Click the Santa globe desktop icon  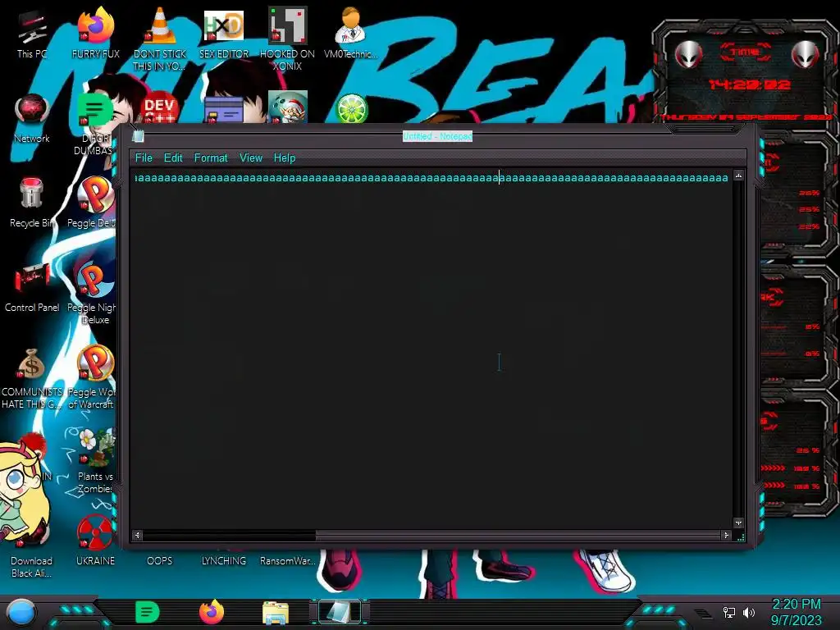288,107
